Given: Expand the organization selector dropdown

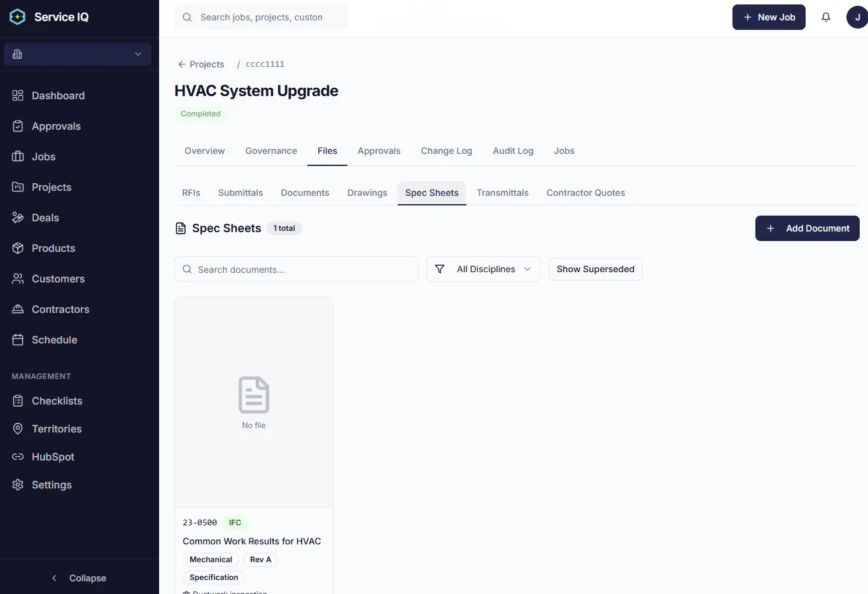Looking at the screenshot, I should coord(78,54).
